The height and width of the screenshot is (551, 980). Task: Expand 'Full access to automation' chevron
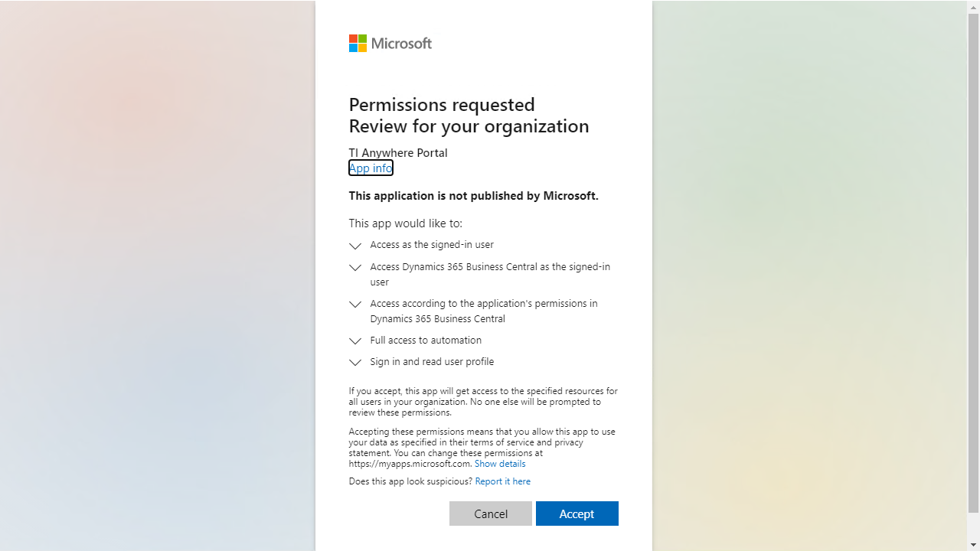point(355,341)
